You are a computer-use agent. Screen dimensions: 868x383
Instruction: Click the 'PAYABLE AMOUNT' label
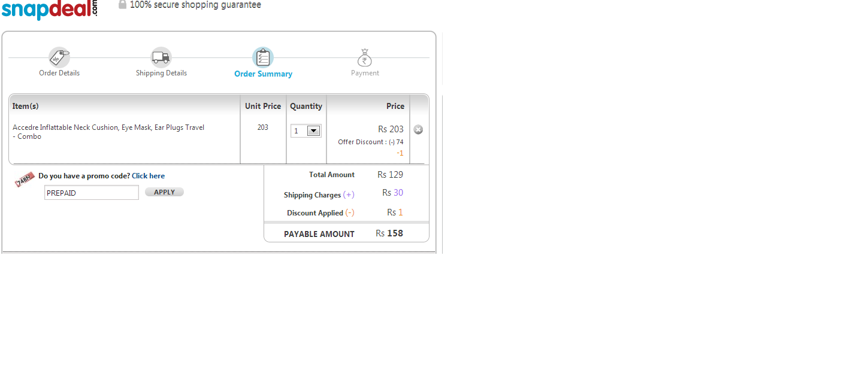pos(319,234)
